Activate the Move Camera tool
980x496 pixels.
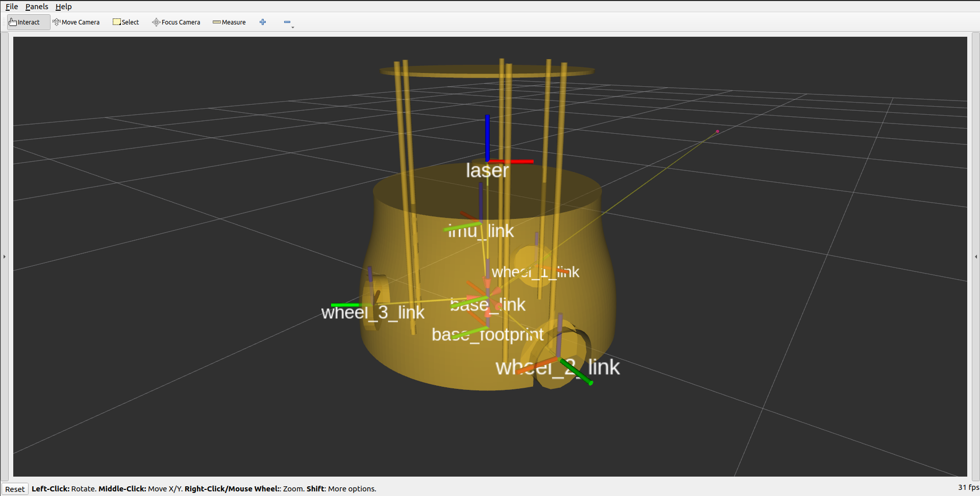coord(76,22)
